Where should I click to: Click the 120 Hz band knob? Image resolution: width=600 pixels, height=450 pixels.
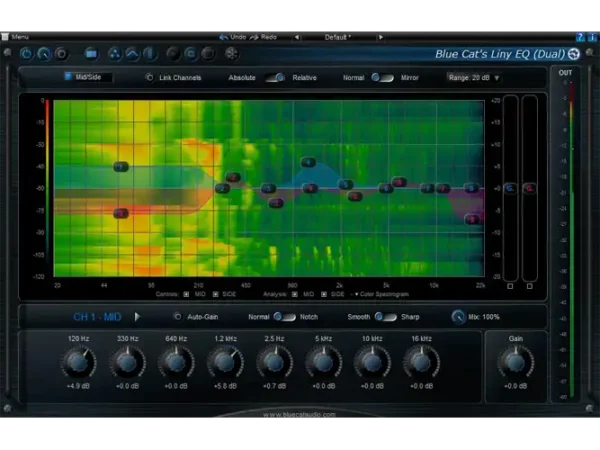78,362
